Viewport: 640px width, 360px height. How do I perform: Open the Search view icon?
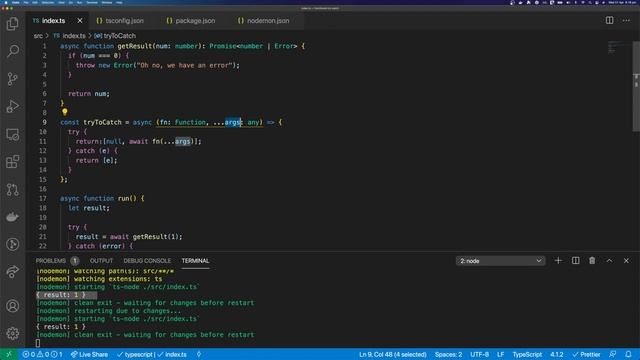[x=13, y=51]
